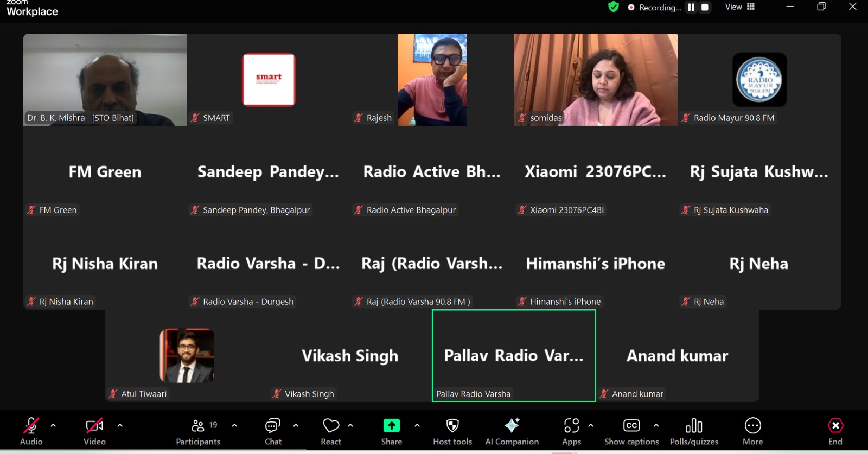This screenshot has width=868, height=454.
Task: Open Polls/quizzes
Action: pyautogui.click(x=694, y=432)
